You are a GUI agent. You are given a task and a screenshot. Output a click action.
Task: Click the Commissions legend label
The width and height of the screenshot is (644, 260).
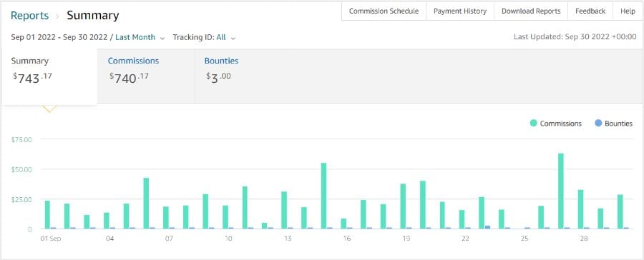pyautogui.click(x=560, y=124)
